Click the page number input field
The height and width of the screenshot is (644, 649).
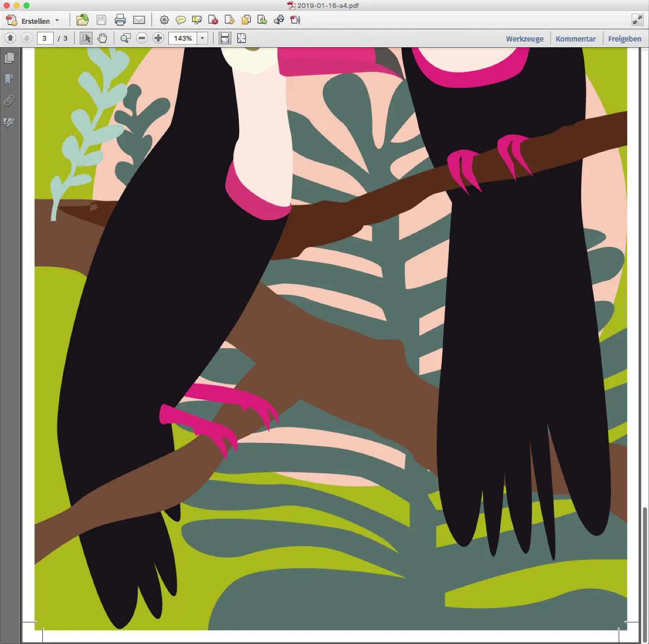[x=45, y=38]
